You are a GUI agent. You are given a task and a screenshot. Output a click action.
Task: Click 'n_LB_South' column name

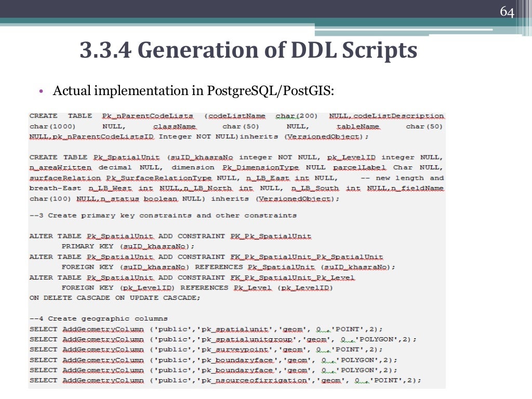(315, 188)
